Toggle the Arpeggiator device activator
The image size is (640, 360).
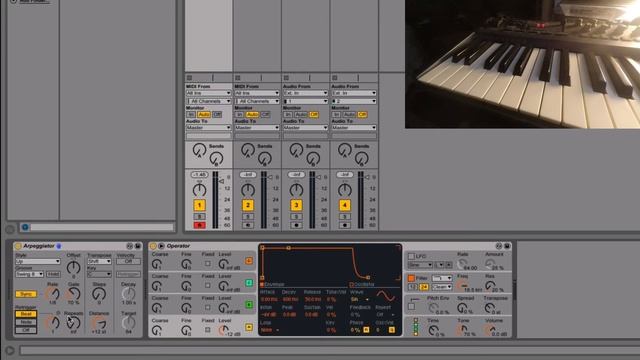(18, 246)
